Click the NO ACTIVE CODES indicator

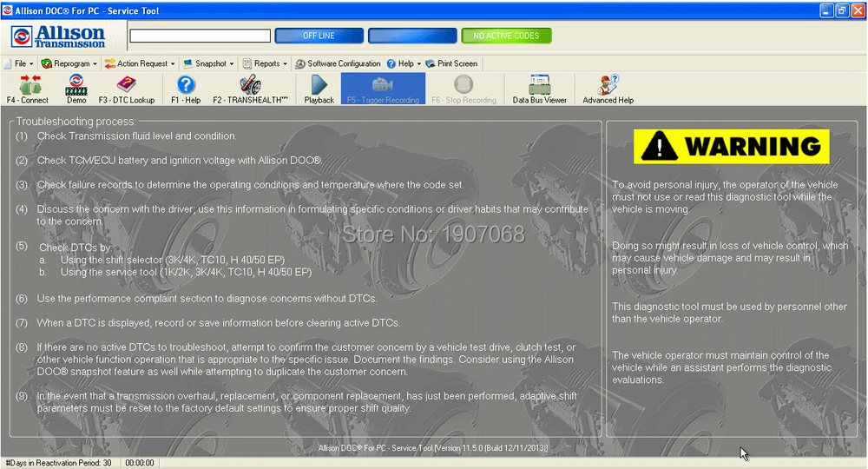tap(506, 36)
